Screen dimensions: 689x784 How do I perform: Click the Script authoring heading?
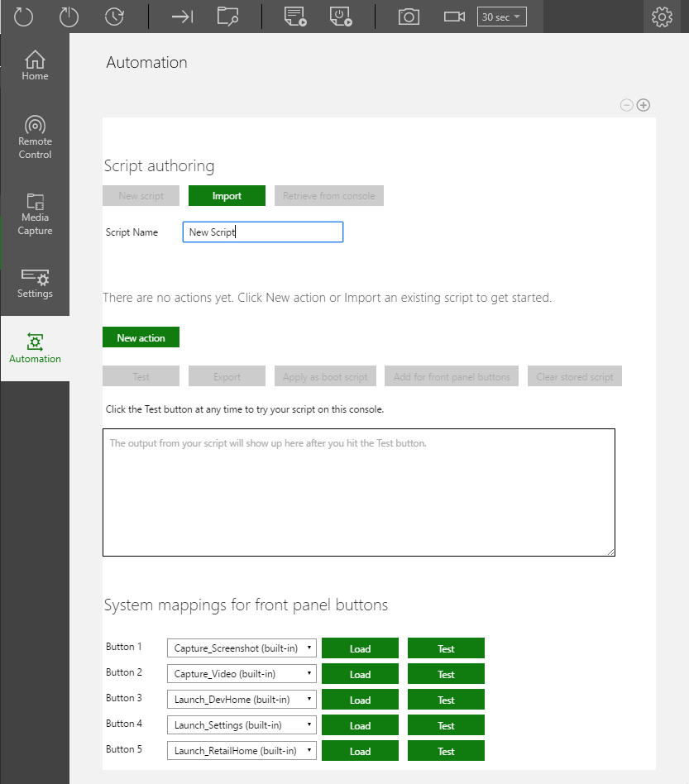tap(159, 166)
